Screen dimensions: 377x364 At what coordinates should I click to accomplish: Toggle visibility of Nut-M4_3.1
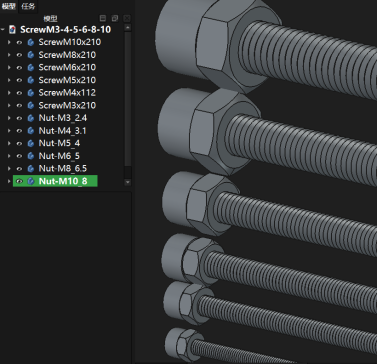click(x=19, y=131)
